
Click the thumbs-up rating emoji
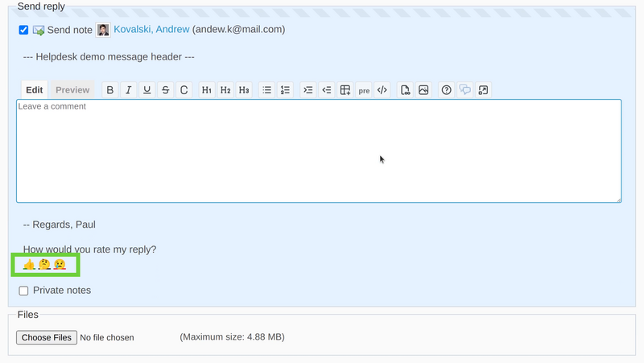(x=29, y=264)
